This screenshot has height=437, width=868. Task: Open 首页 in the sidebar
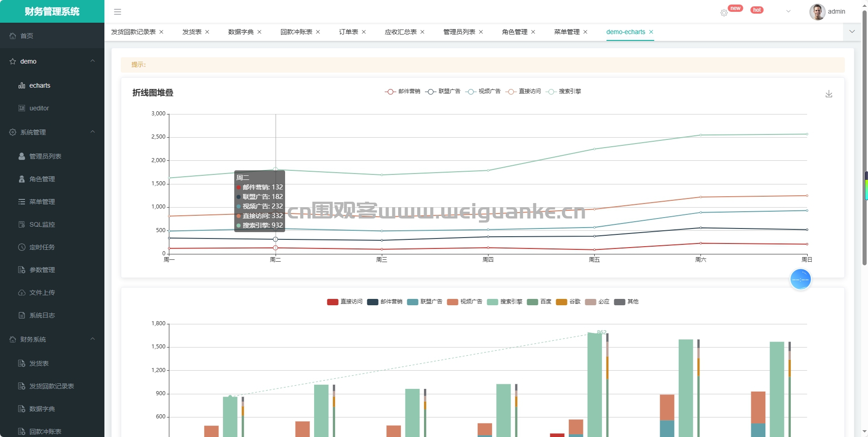pos(52,36)
